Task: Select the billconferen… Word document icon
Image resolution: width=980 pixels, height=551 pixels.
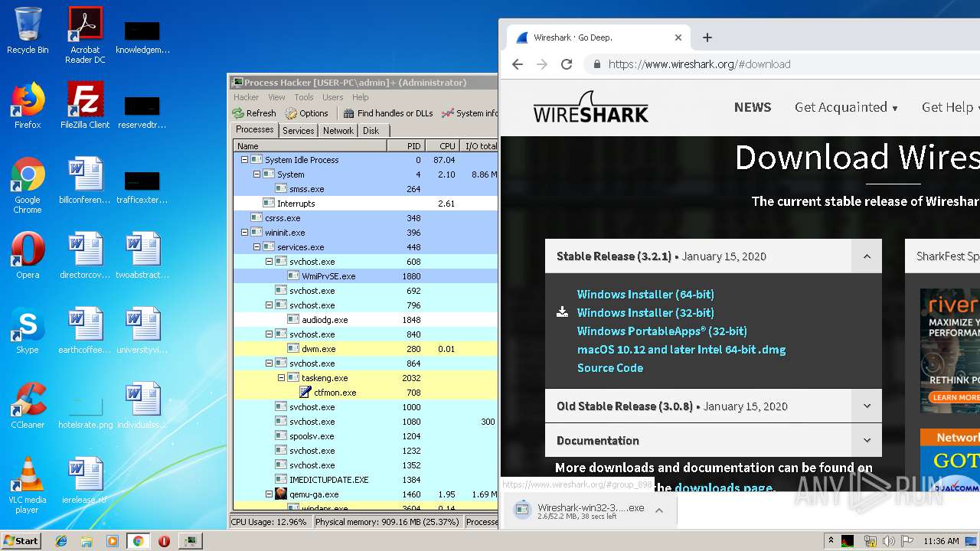Action: (x=85, y=181)
